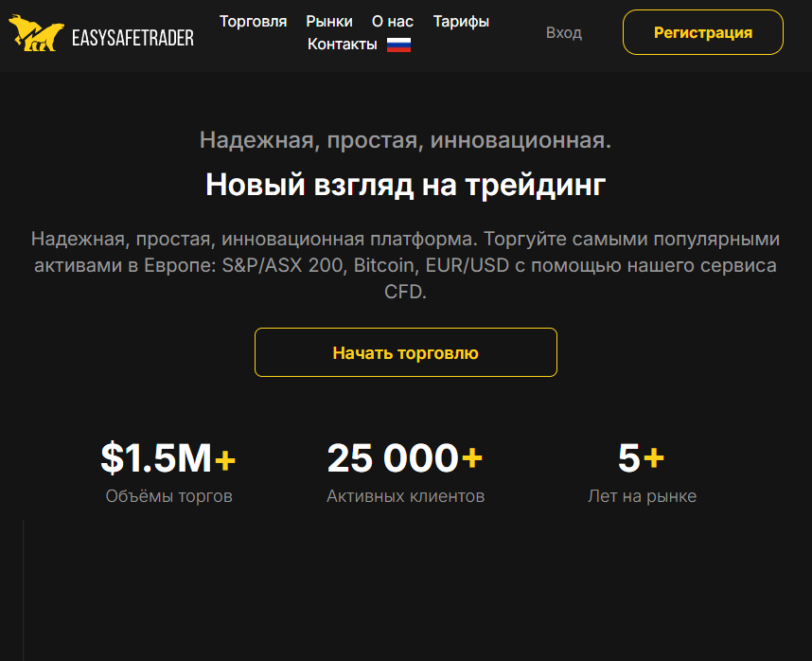
Task: Click the 5+ years on market figure
Action: [641, 458]
